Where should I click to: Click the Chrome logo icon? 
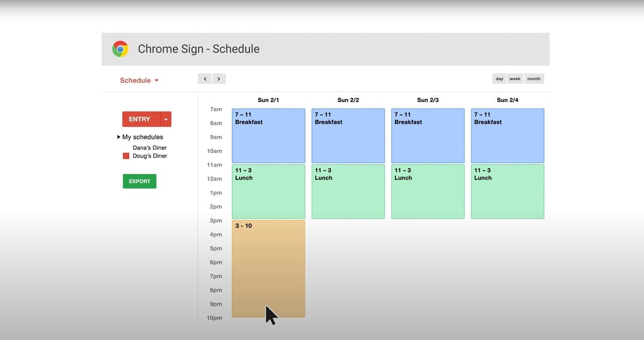[x=120, y=48]
